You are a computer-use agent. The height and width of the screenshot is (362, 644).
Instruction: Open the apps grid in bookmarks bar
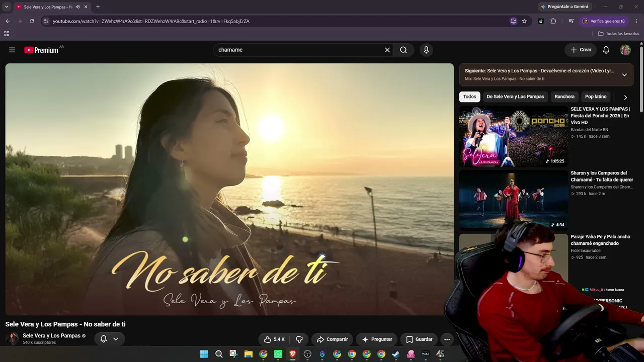(x=7, y=34)
